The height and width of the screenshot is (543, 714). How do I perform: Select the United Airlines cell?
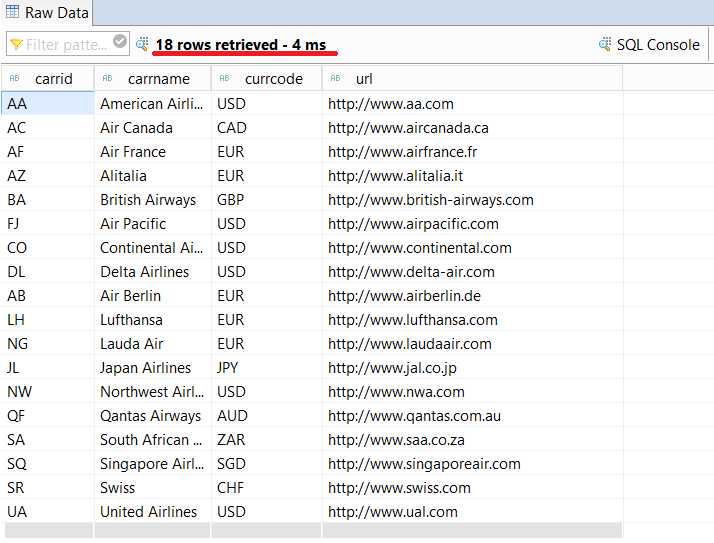click(x=153, y=512)
